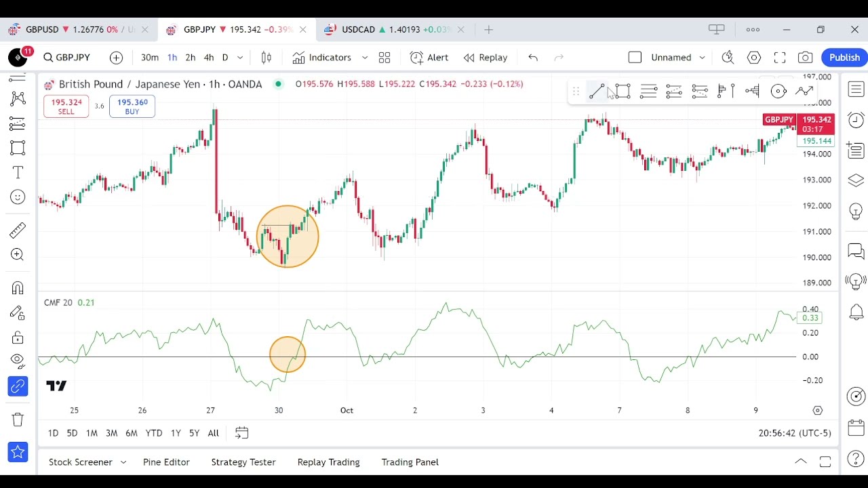
Task: Set chart range to YTD
Action: 154,433
